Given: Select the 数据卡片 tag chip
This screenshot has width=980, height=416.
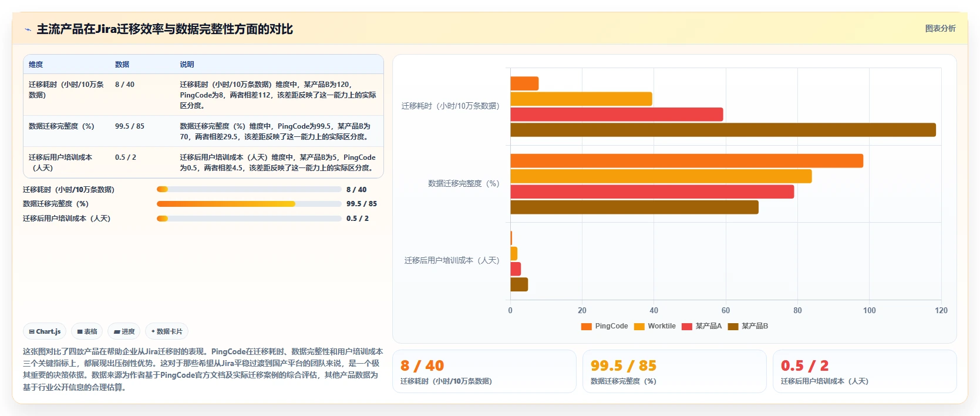Looking at the screenshot, I should point(167,331).
